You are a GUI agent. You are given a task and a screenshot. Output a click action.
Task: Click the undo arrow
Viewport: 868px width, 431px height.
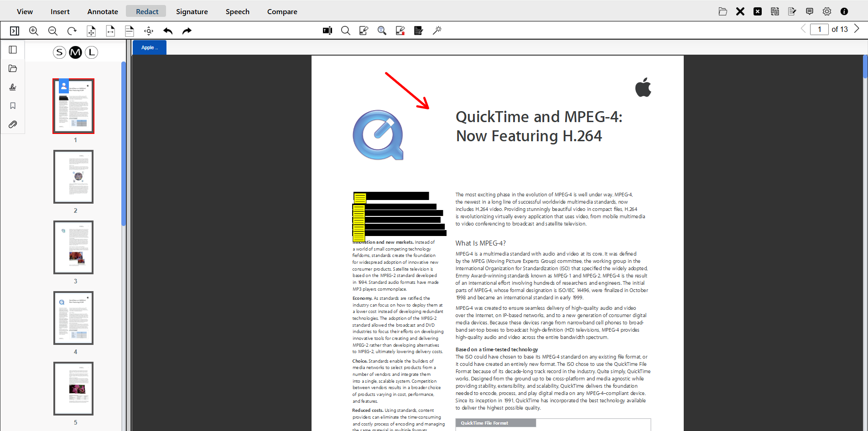(168, 31)
